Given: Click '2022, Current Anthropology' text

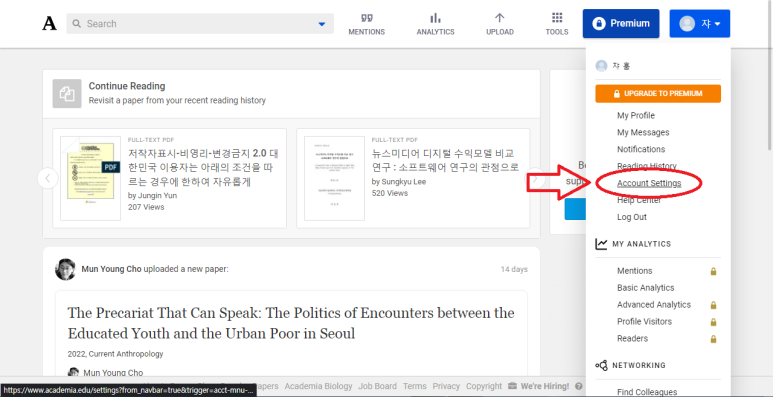Looking at the screenshot, I should point(115,354).
